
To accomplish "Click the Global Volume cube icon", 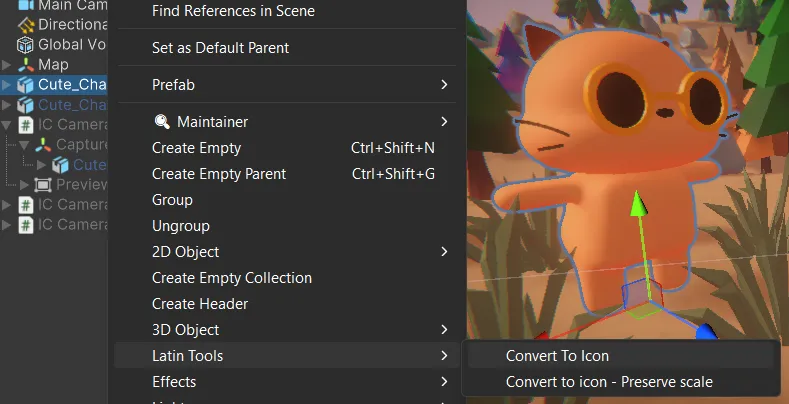I will 25,45.
